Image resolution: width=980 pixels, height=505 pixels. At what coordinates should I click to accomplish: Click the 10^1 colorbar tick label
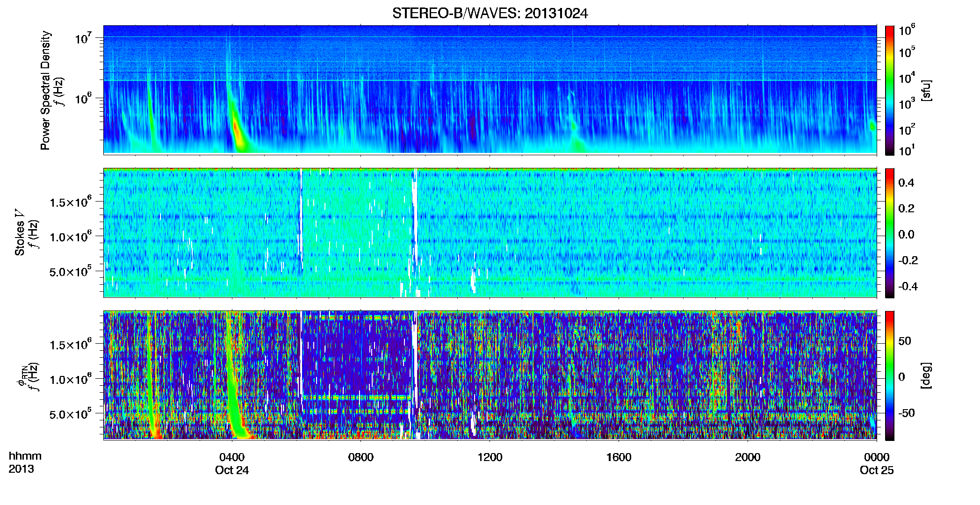pyautogui.click(x=907, y=151)
